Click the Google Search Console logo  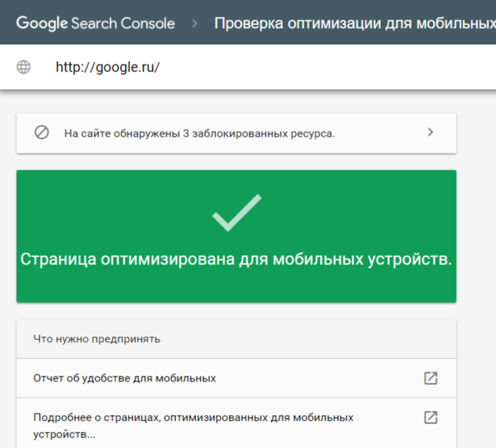coord(95,23)
